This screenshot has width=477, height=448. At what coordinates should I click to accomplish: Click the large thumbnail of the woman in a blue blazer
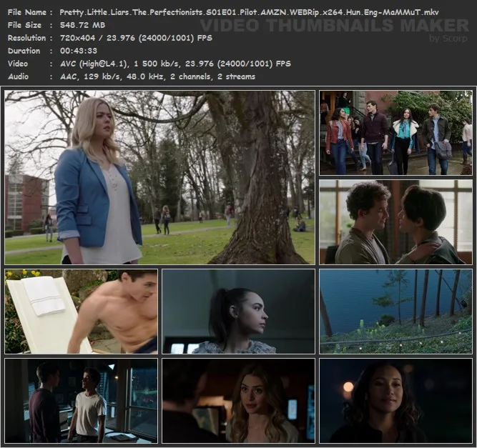(x=159, y=177)
